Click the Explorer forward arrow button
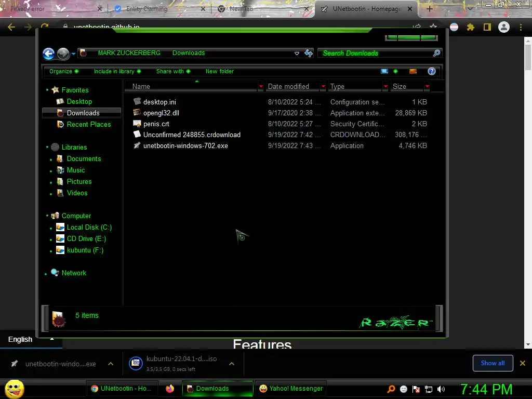This screenshot has width=532, height=399. pos(63,54)
